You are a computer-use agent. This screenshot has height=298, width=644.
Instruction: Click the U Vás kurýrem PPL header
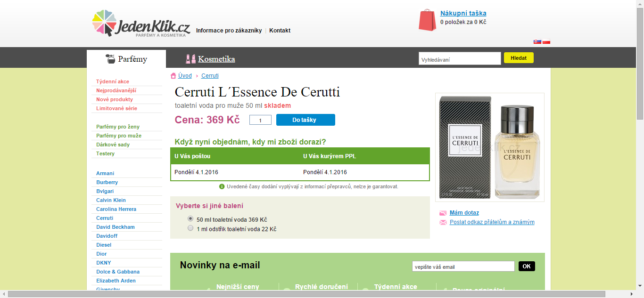click(330, 156)
